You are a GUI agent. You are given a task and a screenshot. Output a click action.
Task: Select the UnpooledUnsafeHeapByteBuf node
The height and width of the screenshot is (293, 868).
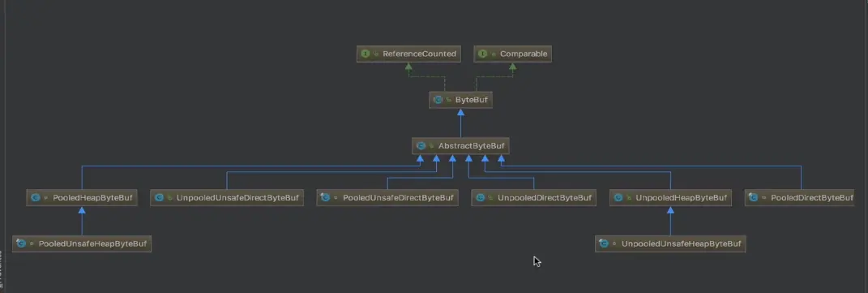pyautogui.click(x=670, y=243)
